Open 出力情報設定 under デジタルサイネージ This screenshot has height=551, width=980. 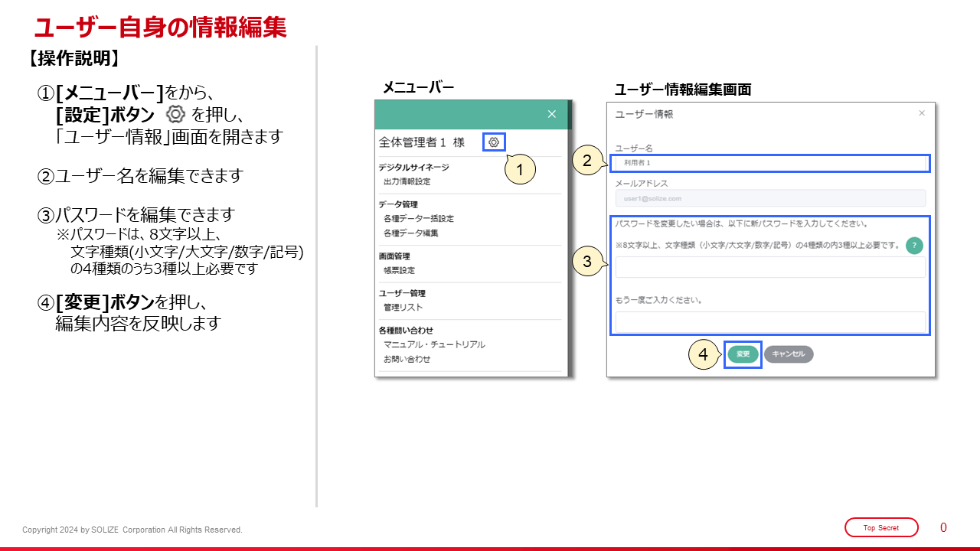[407, 181]
